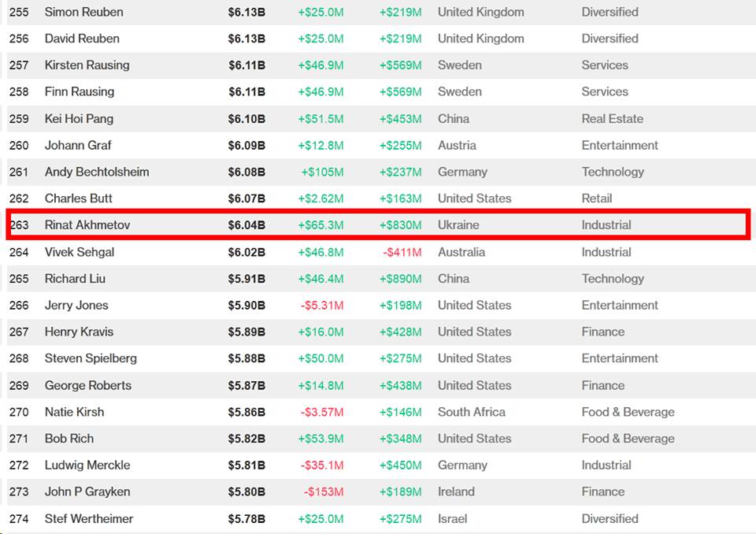Click Stef Wertheimer's $5.78B net worth
The image size is (756, 534).
[x=246, y=519]
